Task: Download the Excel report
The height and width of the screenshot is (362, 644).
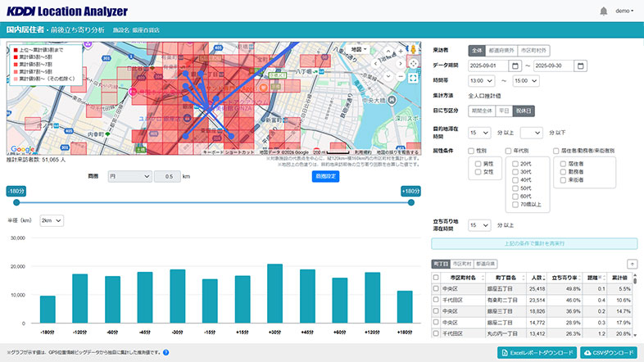Action: click(536, 353)
